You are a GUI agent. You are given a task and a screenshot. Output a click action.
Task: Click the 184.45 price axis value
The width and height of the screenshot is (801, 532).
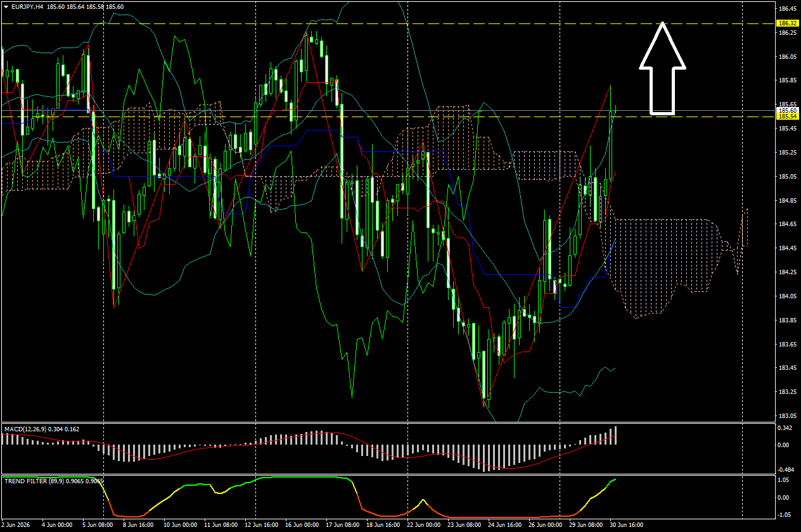787,248
